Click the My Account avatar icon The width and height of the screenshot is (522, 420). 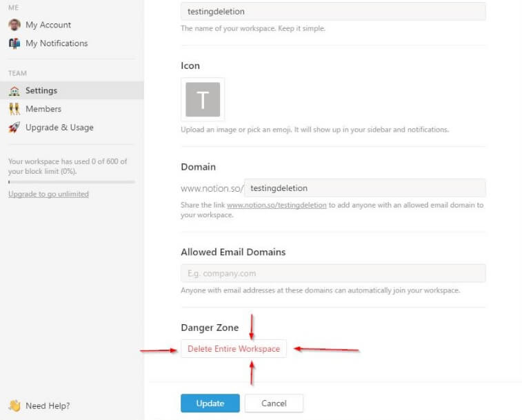[14, 25]
